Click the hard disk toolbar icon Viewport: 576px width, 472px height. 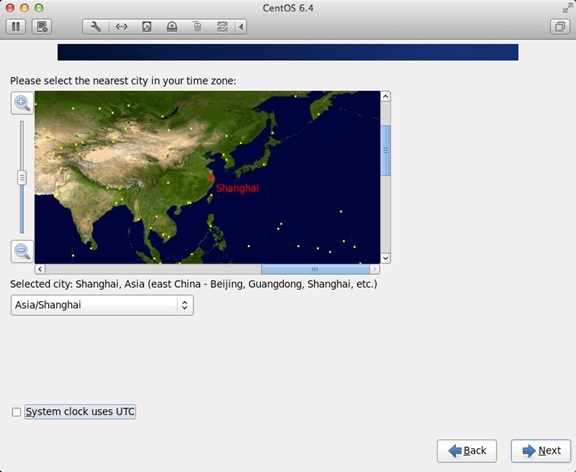tap(147, 27)
